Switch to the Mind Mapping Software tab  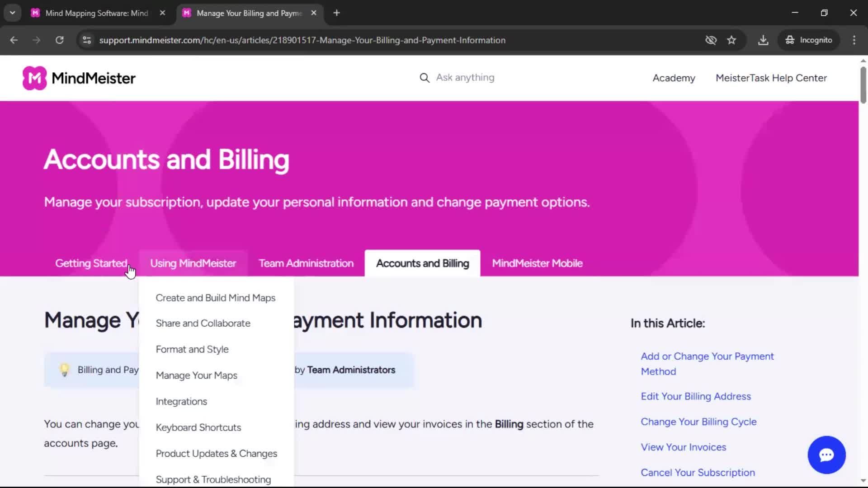click(96, 13)
